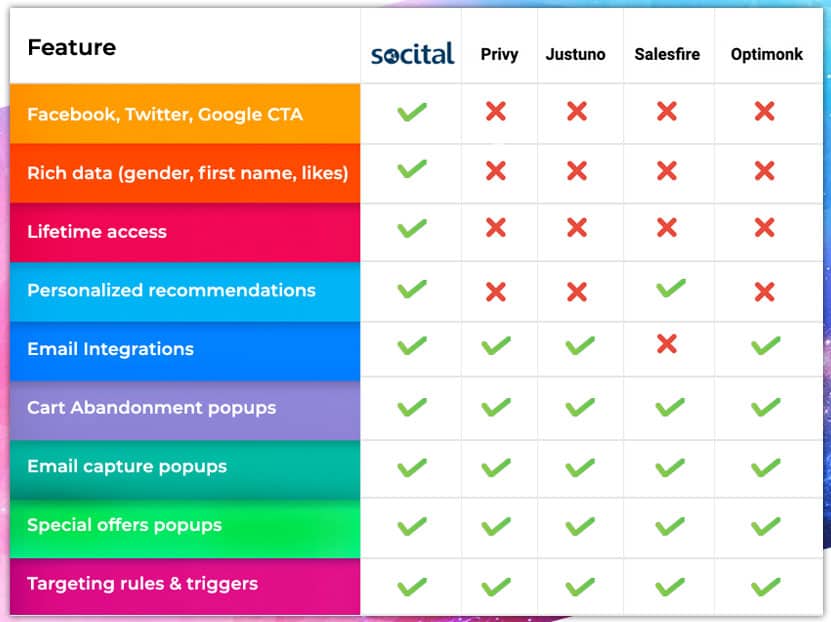Viewport: 831px width, 622px height.
Task: Click the Feature heading text
Action: point(71,47)
